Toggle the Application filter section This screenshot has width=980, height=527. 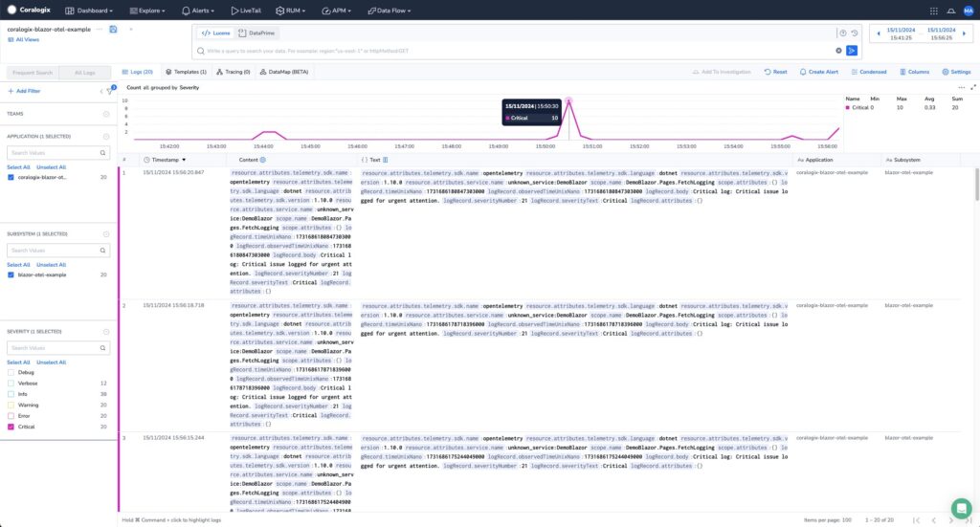tap(106, 136)
